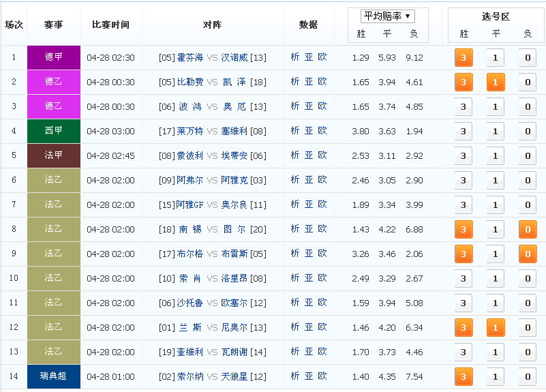Click the 比赛时间 column header

click(x=110, y=25)
